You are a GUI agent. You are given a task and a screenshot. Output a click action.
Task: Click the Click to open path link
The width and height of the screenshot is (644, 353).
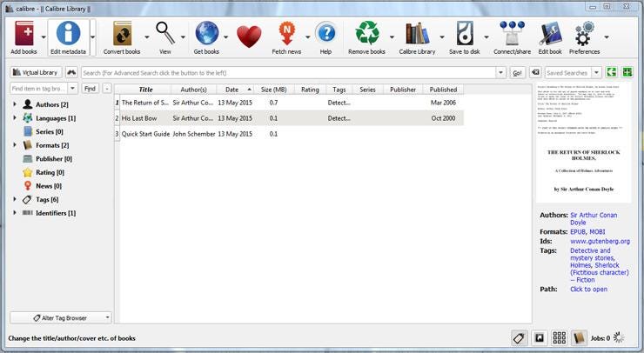pyautogui.click(x=588, y=289)
